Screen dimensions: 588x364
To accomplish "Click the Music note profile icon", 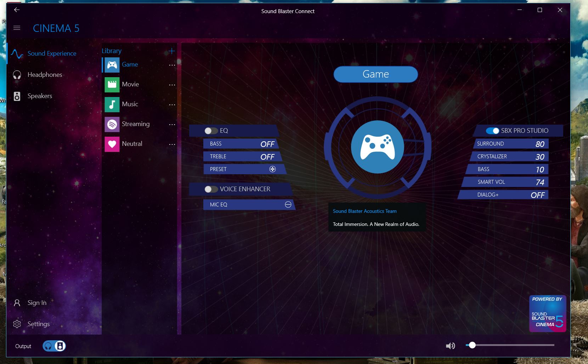I will tap(112, 104).
